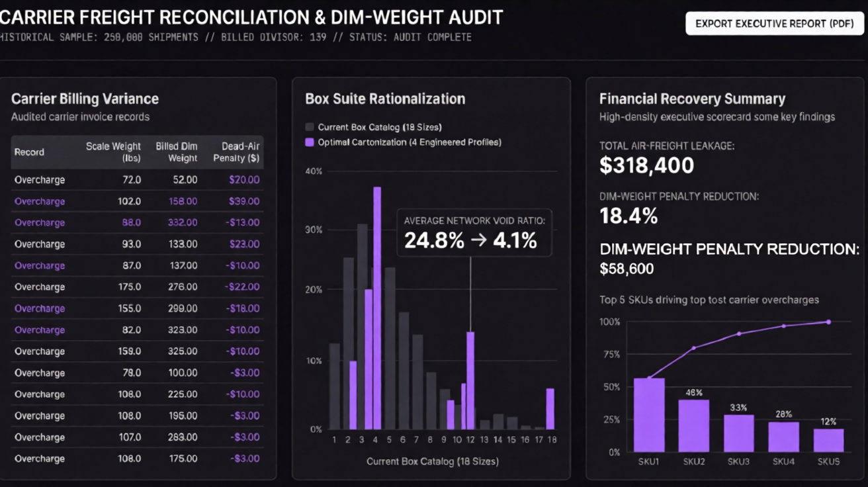The height and width of the screenshot is (487, 868).
Task: Click the row with 175.0 scale weight
Action: pyautogui.click(x=137, y=287)
